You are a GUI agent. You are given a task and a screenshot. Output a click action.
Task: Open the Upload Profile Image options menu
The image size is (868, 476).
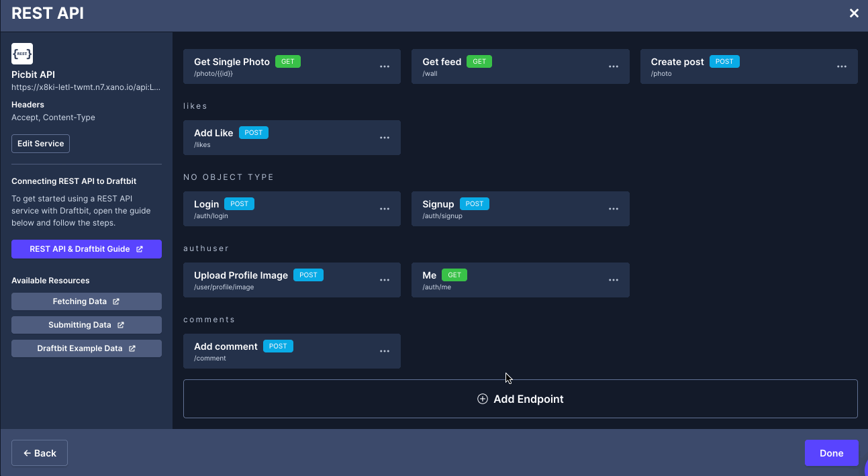[385, 280]
